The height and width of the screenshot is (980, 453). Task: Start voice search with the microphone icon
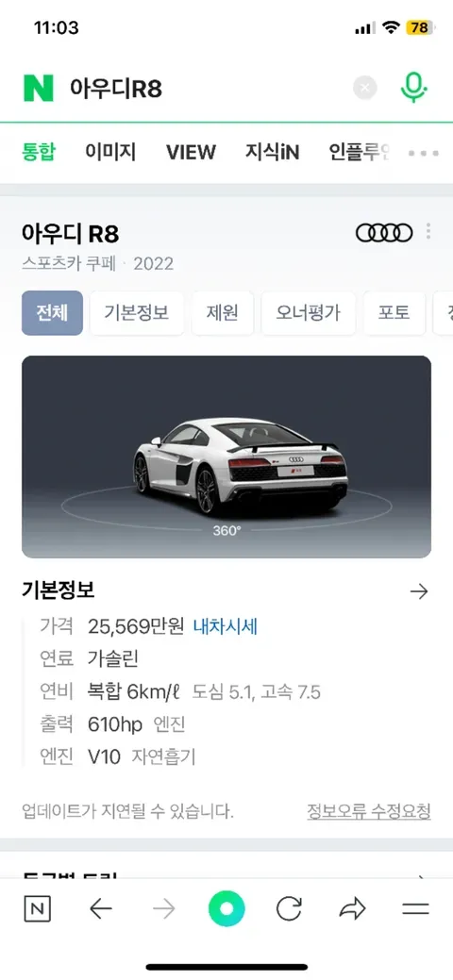pos(413,88)
